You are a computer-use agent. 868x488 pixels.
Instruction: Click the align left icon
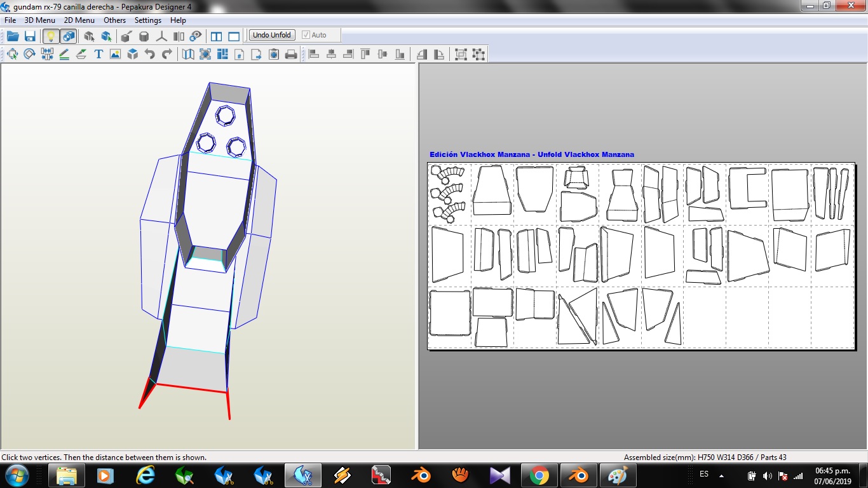click(x=314, y=54)
